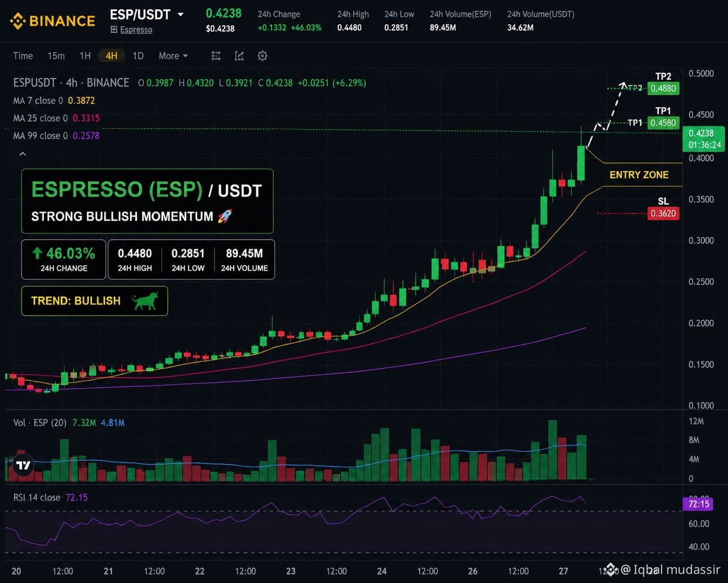This screenshot has width=728, height=583.
Task: Click the 0.5000 label on the price axis
Action: pos(701,73)
